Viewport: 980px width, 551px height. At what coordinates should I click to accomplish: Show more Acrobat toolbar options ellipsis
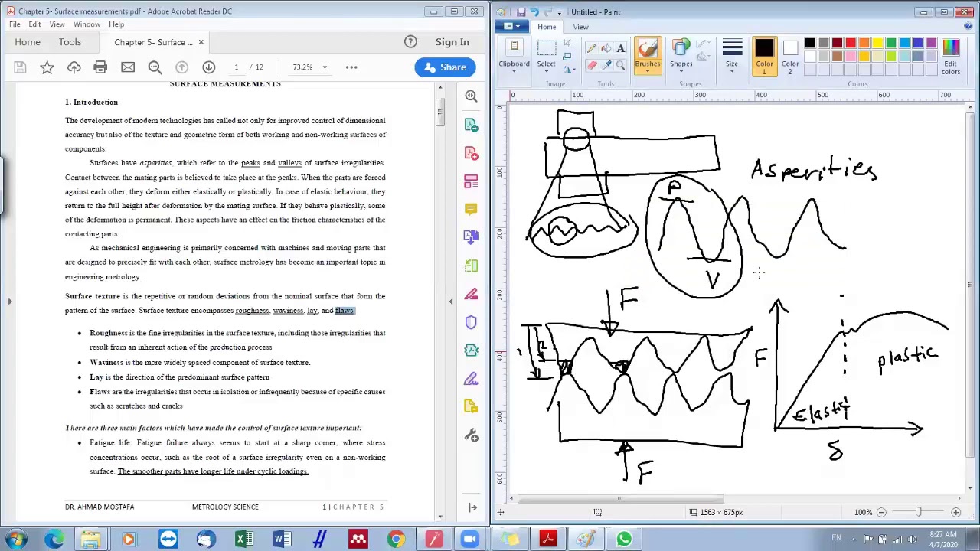(x=351, y=67)
